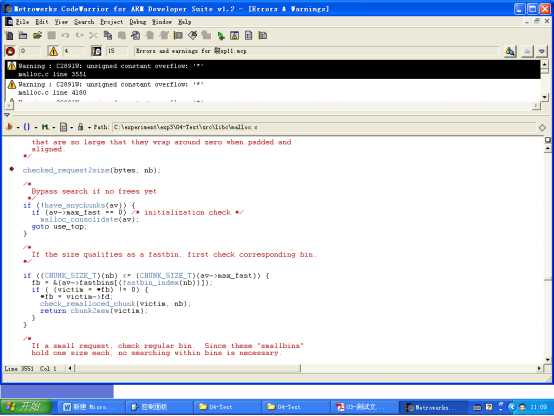Open the Help menu
This screenshot has width=554, height=416.
[x=184, y=22]
